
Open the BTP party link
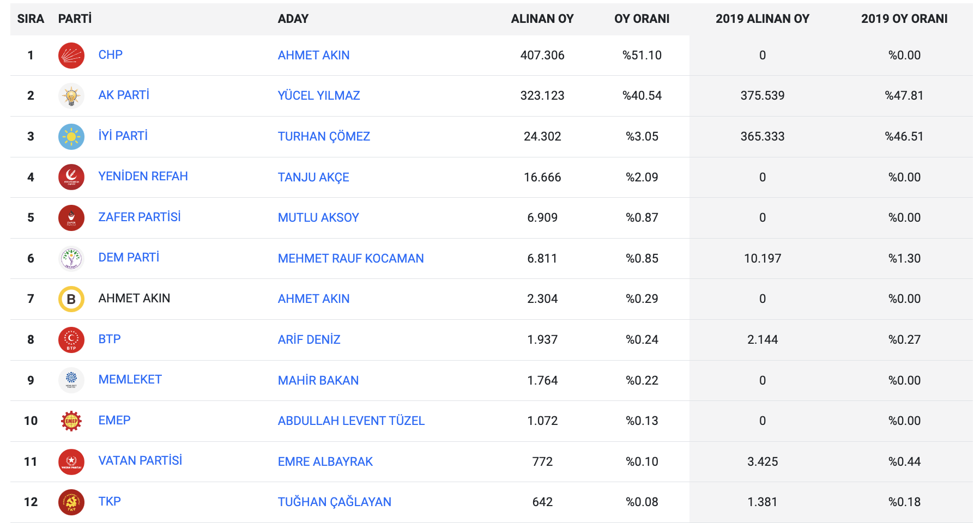tap(109, 339)
